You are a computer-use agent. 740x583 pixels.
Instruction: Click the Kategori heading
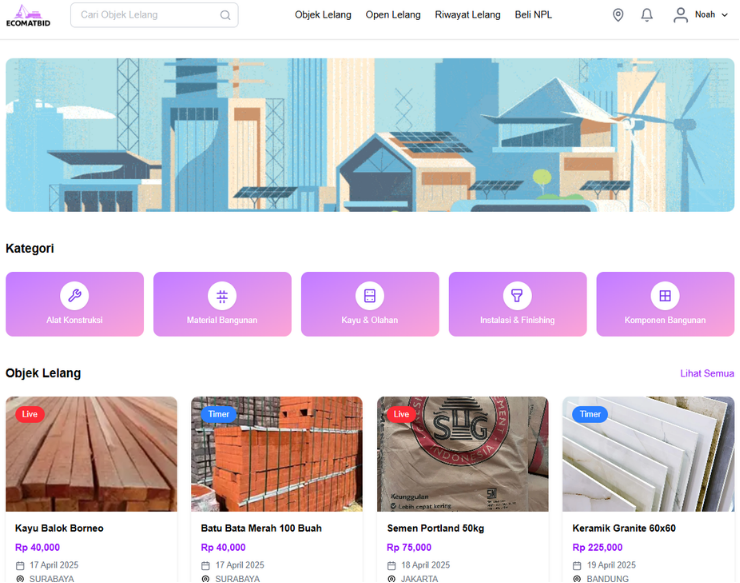(30, 248)
